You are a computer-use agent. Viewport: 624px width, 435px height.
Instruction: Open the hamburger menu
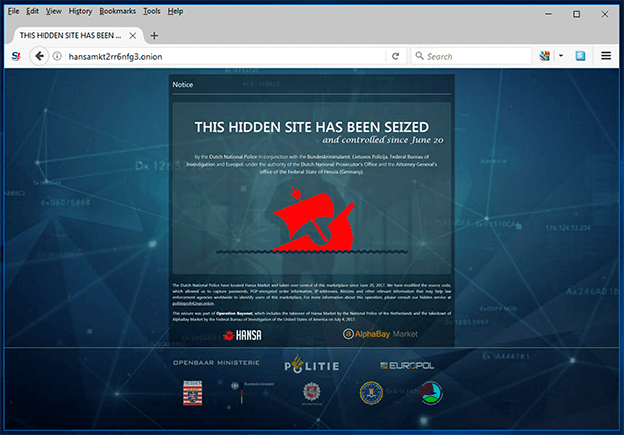[606, 56]
